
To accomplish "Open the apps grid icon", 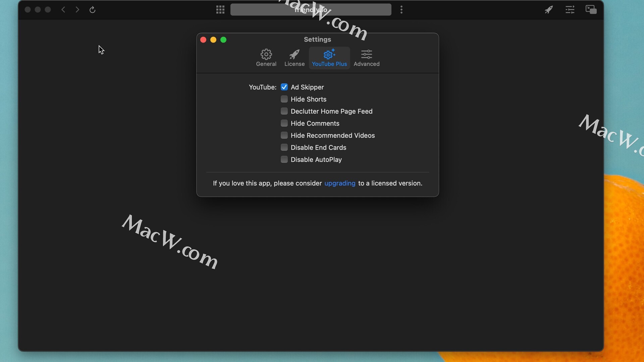I will point(220,10).
